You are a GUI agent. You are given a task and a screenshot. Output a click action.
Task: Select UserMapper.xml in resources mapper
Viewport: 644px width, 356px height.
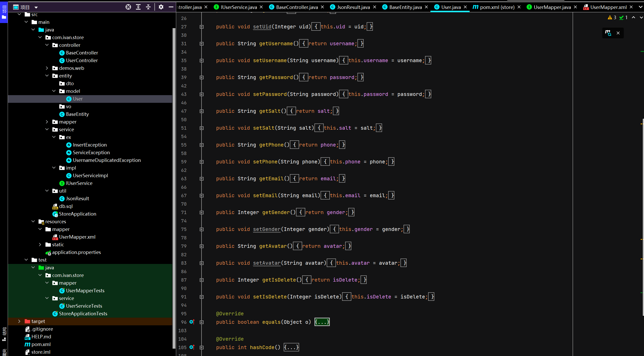(77, 237)
